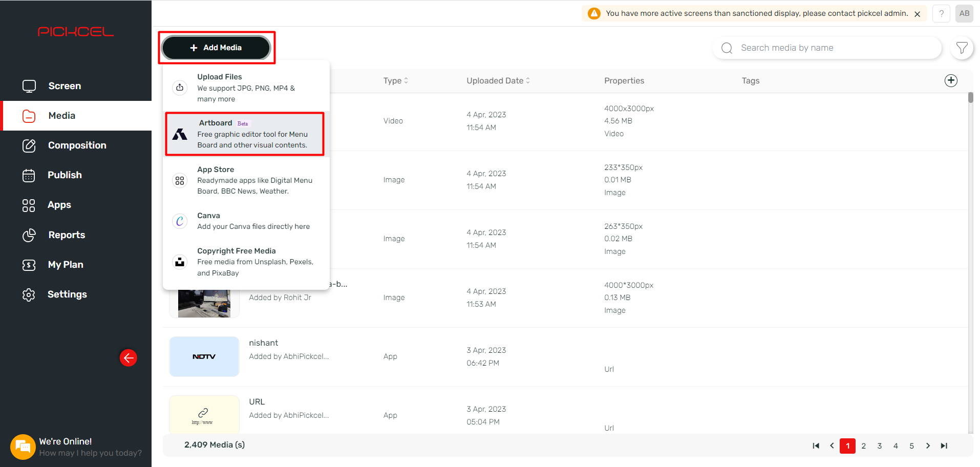Click the App Store grid icon
980x467 pixels.
point(180,180)
